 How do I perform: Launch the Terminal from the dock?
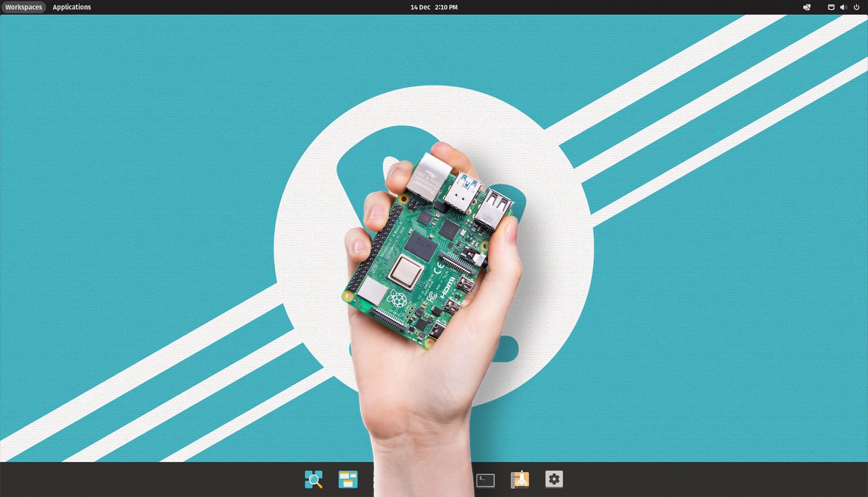486,480
